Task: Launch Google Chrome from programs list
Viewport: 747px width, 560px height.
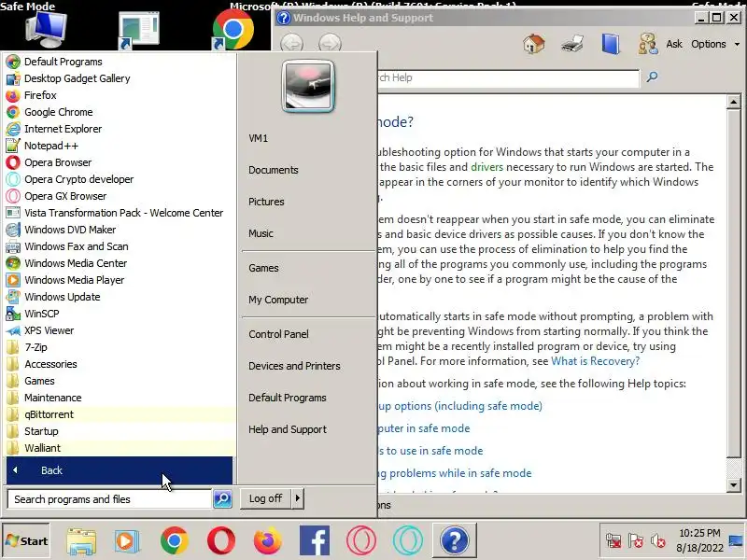Action: (58, 112)
